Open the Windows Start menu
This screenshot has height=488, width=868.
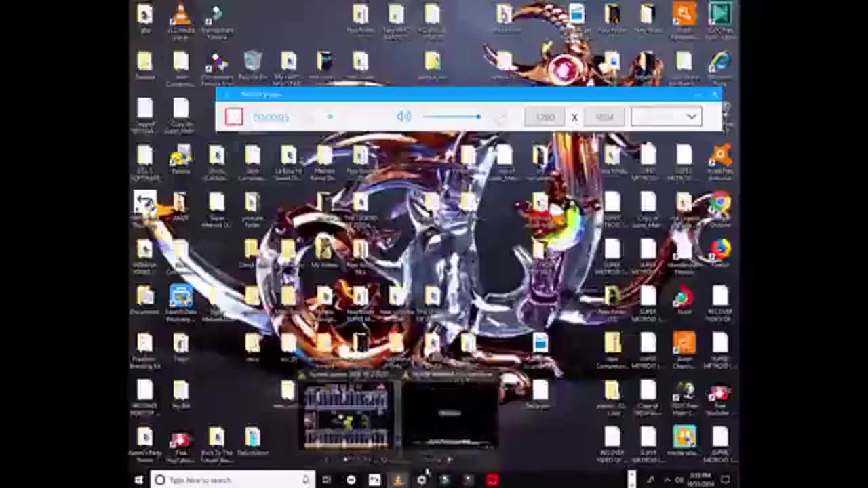pos(139,480)
